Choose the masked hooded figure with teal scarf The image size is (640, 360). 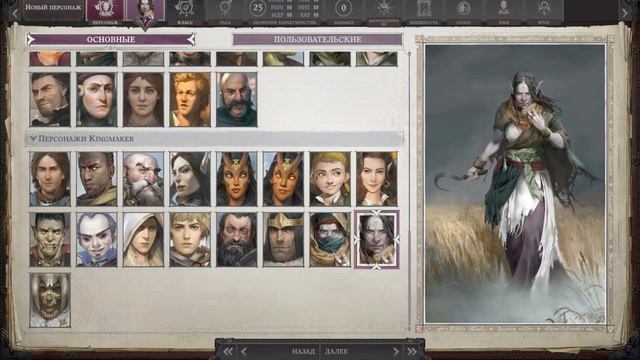coord(330,240)
